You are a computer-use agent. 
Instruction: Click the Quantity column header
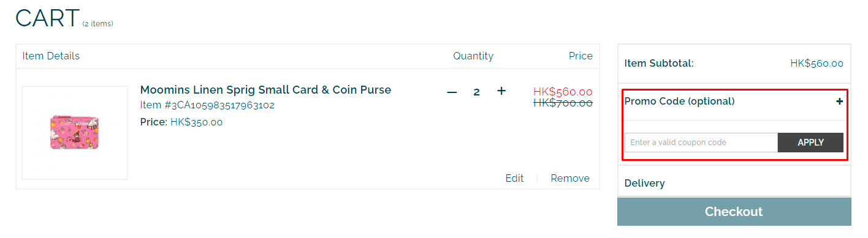pyautogui.click(x=473, y=56)
